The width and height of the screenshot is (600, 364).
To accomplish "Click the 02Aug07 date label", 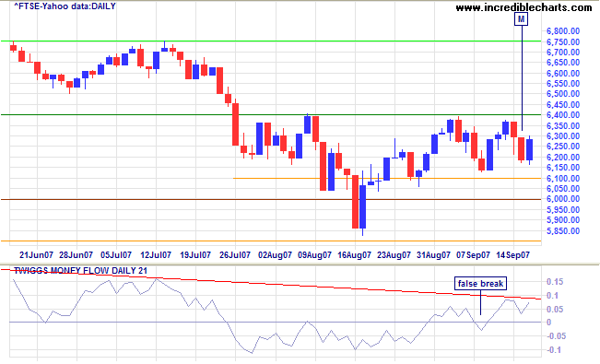I will point(275,255).
